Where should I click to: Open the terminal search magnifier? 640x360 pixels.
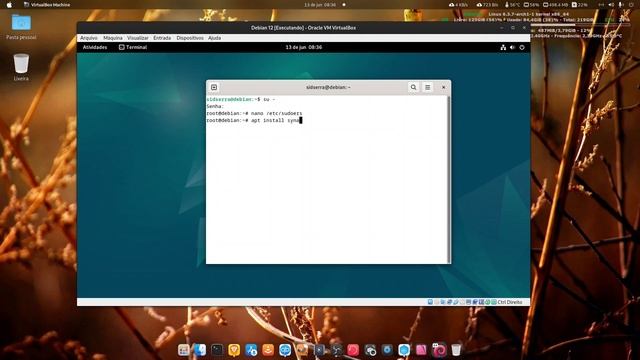413,87
